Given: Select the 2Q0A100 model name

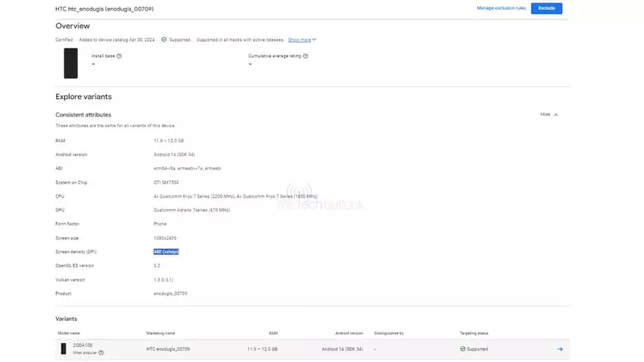Looking at the screenshot, I should pos(82,345).
